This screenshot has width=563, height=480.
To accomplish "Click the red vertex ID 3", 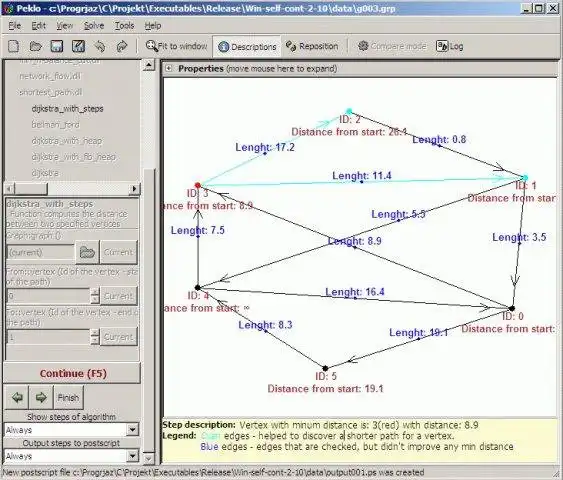I will point(197,185).
